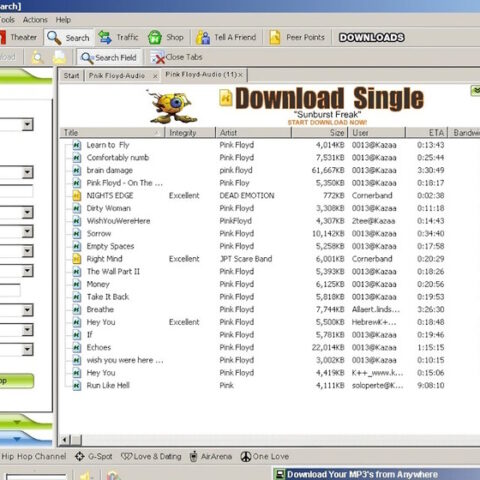This screenshot has width=480, height=480.
Task: Click Close Tabs button
Action: pyautogui.click(x=177, y=57)
